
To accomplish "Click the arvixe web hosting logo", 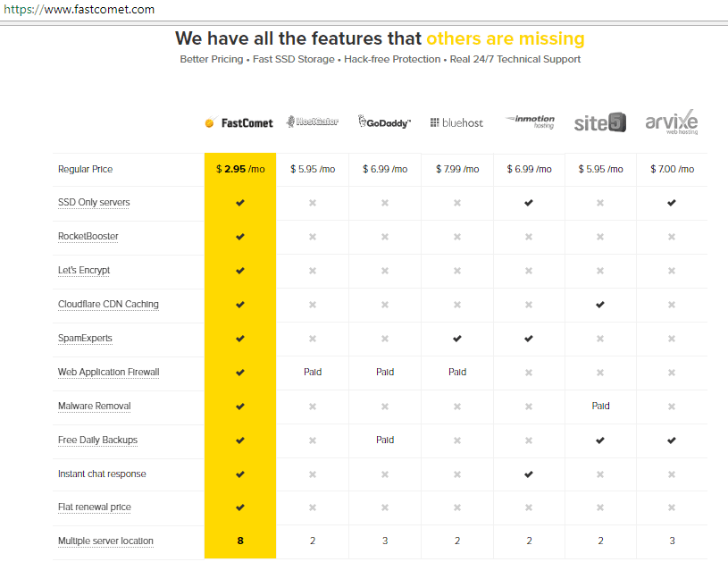I will click(672, 122).
